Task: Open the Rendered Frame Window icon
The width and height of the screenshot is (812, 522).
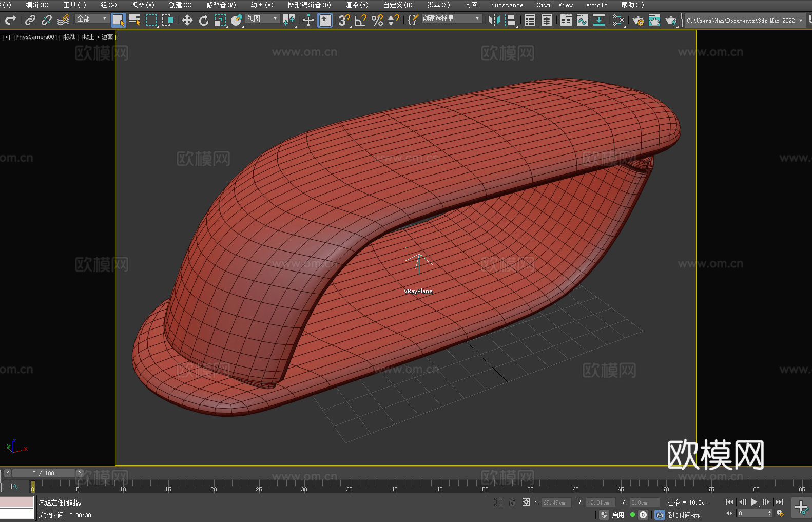Action: [x=654, y=20]
